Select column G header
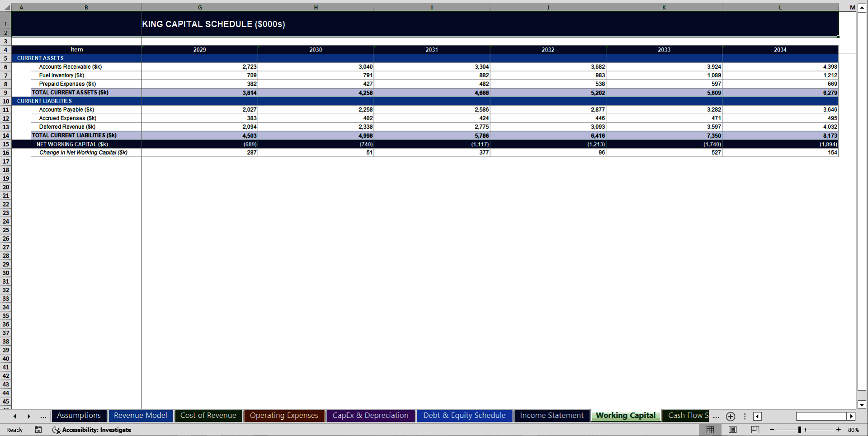868x436 pixels. click(199, 7)
